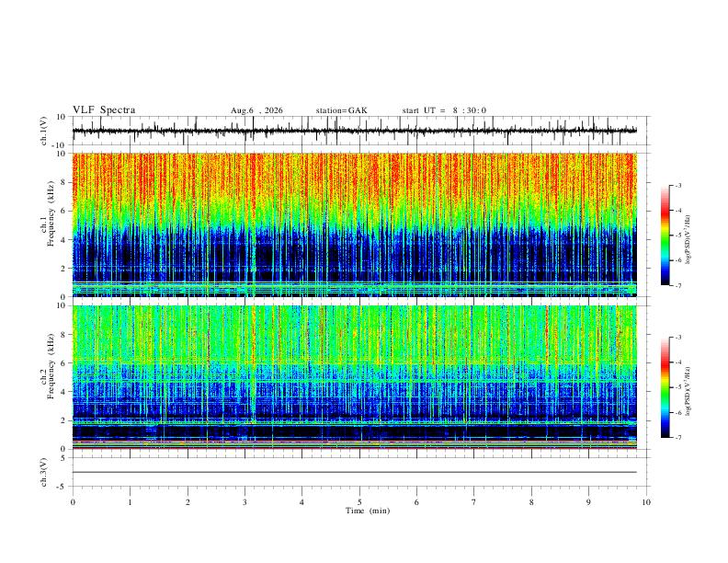Click the VLF Spectra title text
Viewport: 728px width, 563px height.
104,110
